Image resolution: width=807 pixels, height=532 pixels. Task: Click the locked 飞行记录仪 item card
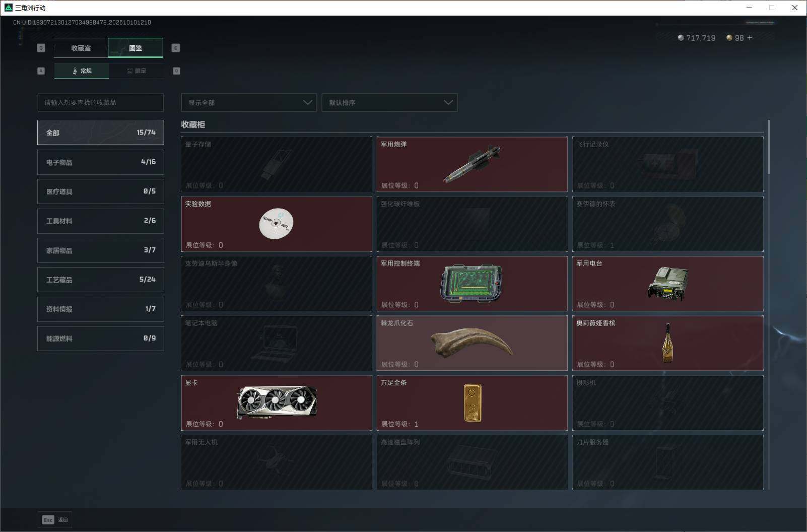click(667, 164)
